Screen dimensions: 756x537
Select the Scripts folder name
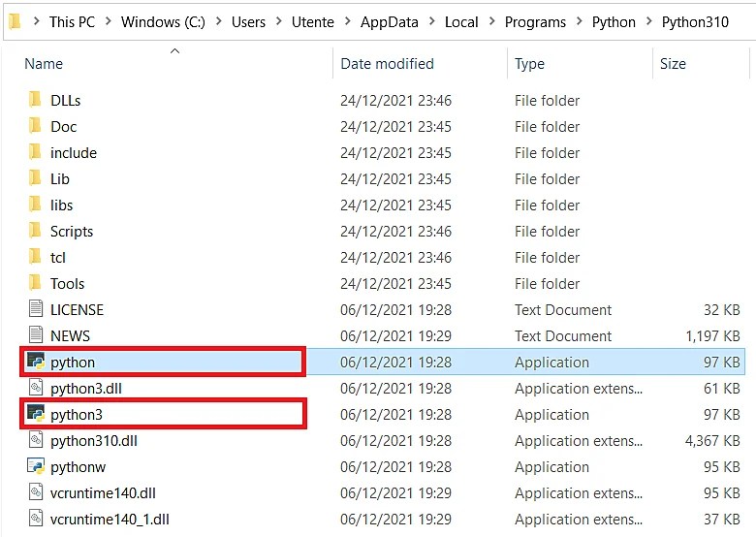pos(72,232)
